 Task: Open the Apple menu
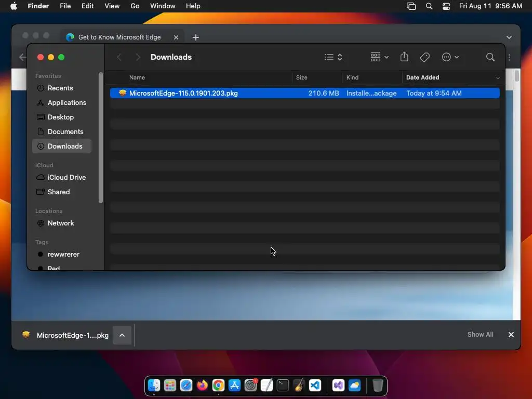pos(14,6)
